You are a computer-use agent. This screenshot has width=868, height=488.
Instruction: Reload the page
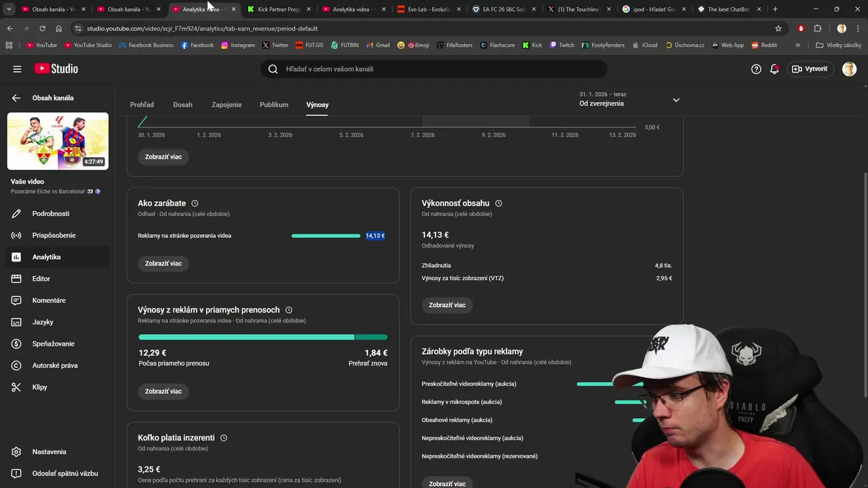click(x=42, y=28)
